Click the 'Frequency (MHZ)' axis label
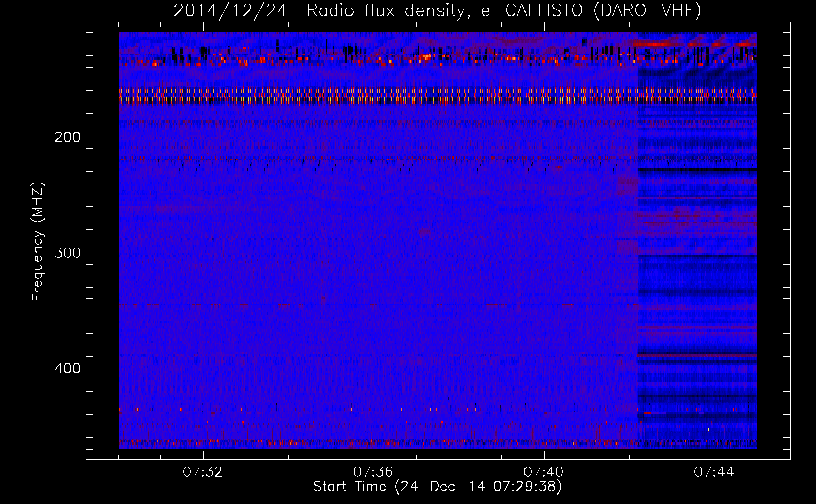Image resolution: width=816 pixels, height=504 pixels. (x=38, y=242)
